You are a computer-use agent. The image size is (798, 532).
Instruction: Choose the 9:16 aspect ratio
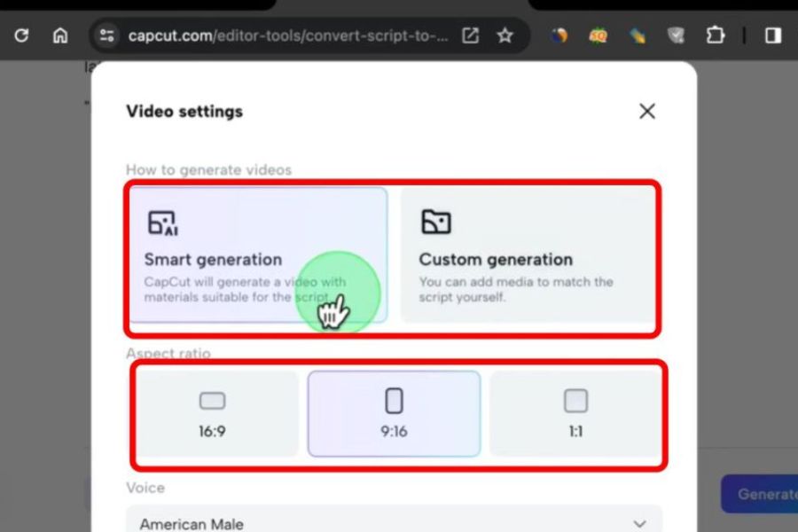pyautogui.click(x=394, y=413)
